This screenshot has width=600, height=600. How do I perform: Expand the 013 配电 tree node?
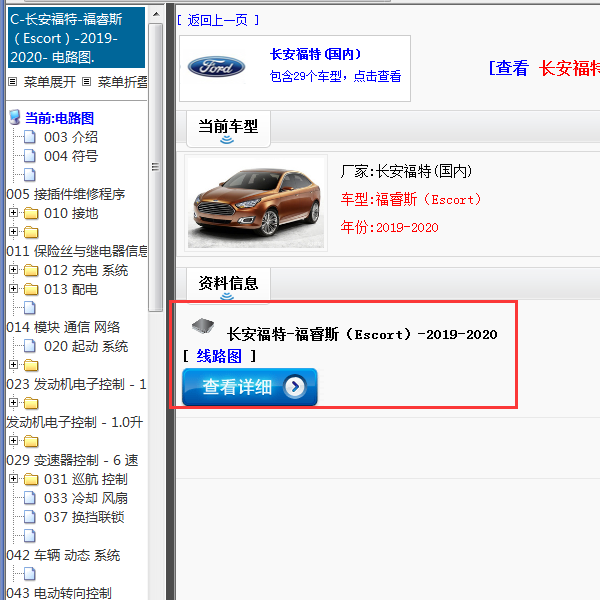click(13, 289)
